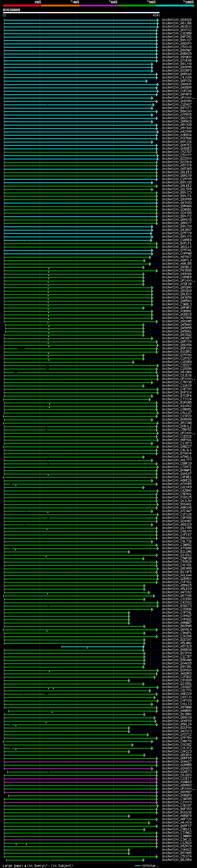197x868 pixels.
Task: Click the cyan ~100% identity legend segment
Action: pyautogui.click(x=175, y=6)
